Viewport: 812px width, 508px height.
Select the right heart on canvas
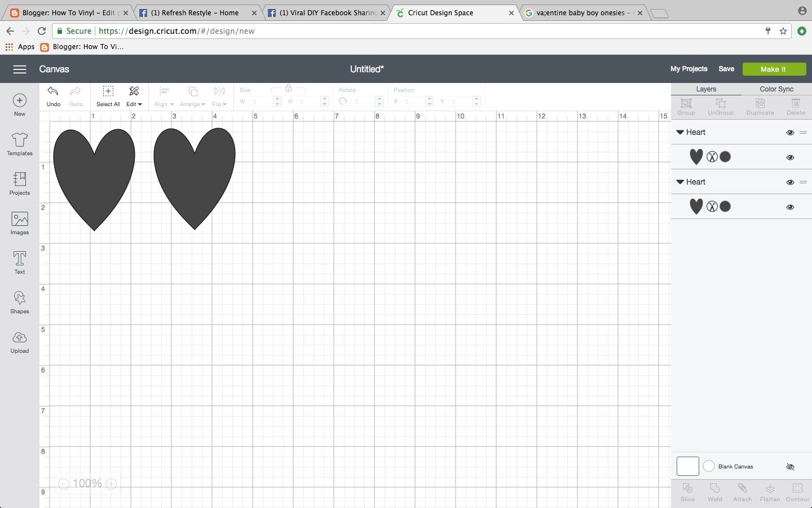point(195,178)
